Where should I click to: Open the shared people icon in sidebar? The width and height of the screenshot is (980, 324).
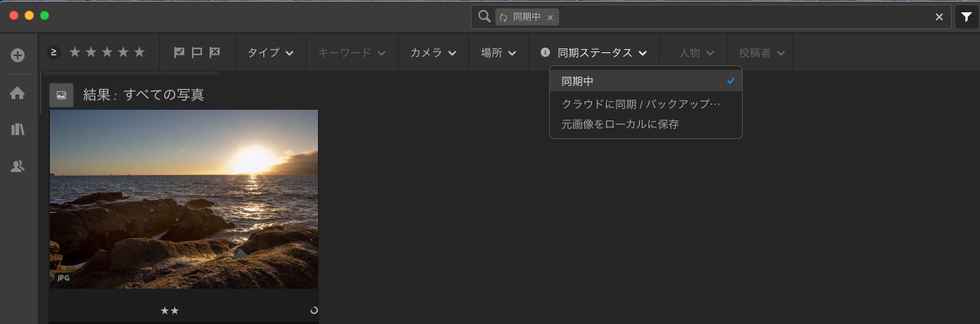[18, 166]
